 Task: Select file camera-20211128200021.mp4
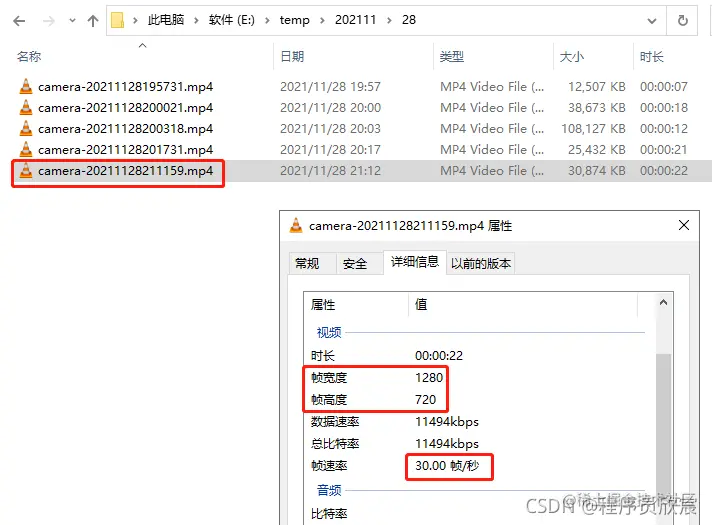click(125, 108)
